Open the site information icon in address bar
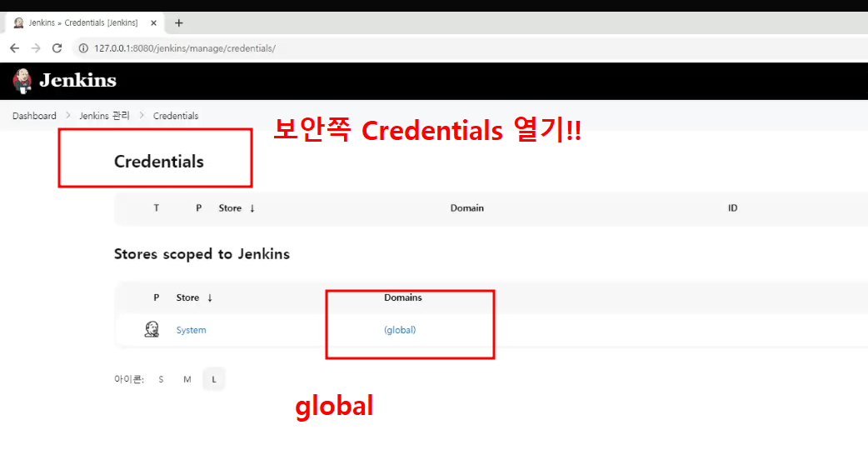Image resolution: width=868 pixels, height=465 pixels. [x=83, y=48]
